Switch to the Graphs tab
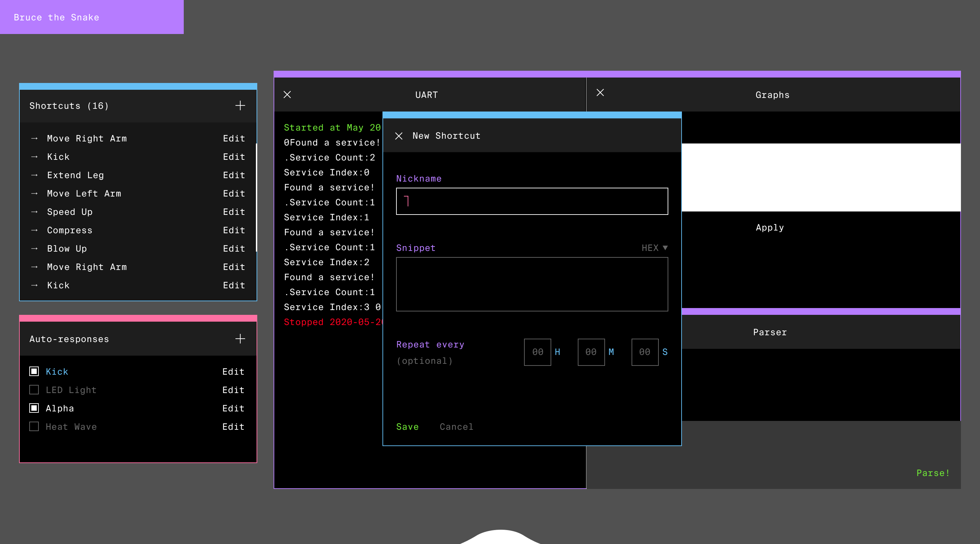This screenshot has width=980, height=544. (772, 95)
